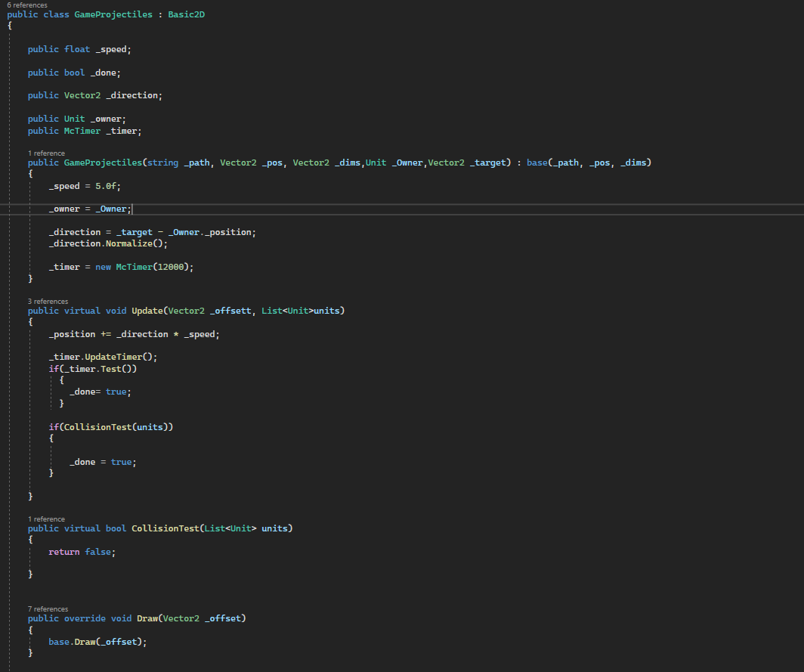Image resolution: width=804 pixels, height=672 pixels.
Task: Click Draw in the "base.Draw(_offset);" call
Action: pyautogui.click(x=85, y=643)
